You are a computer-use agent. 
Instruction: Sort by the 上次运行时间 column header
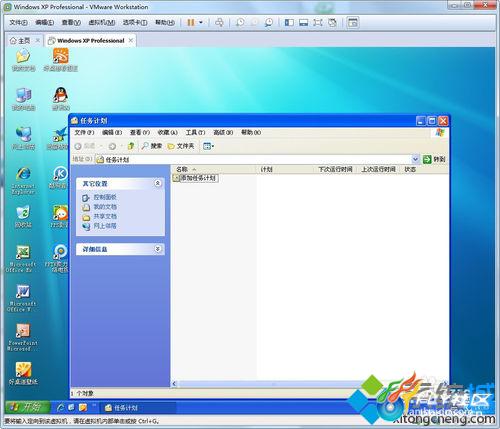pos(378,169)
